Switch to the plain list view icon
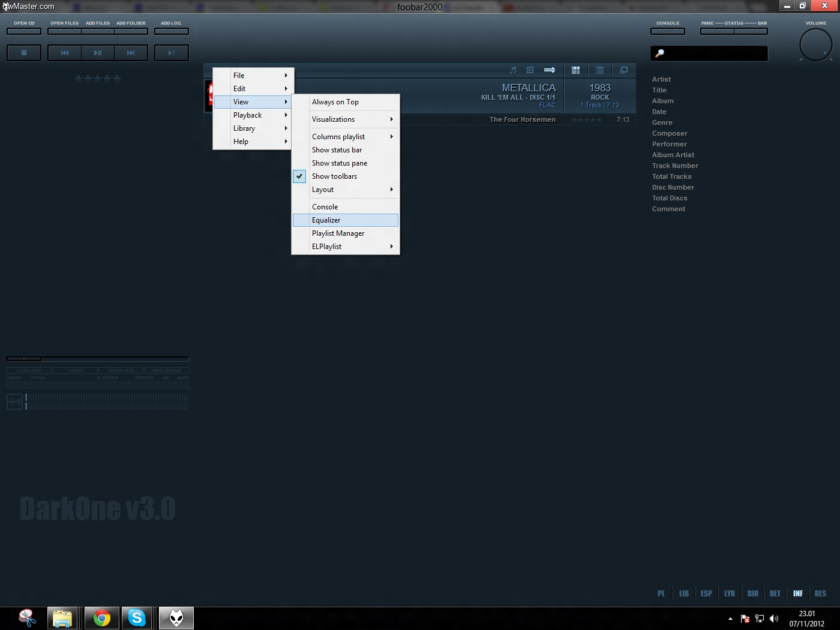840x630 pixels. point(599,70)
